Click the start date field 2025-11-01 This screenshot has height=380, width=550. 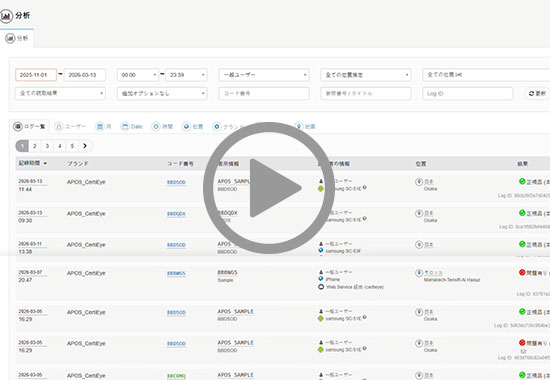click(36, 75)
